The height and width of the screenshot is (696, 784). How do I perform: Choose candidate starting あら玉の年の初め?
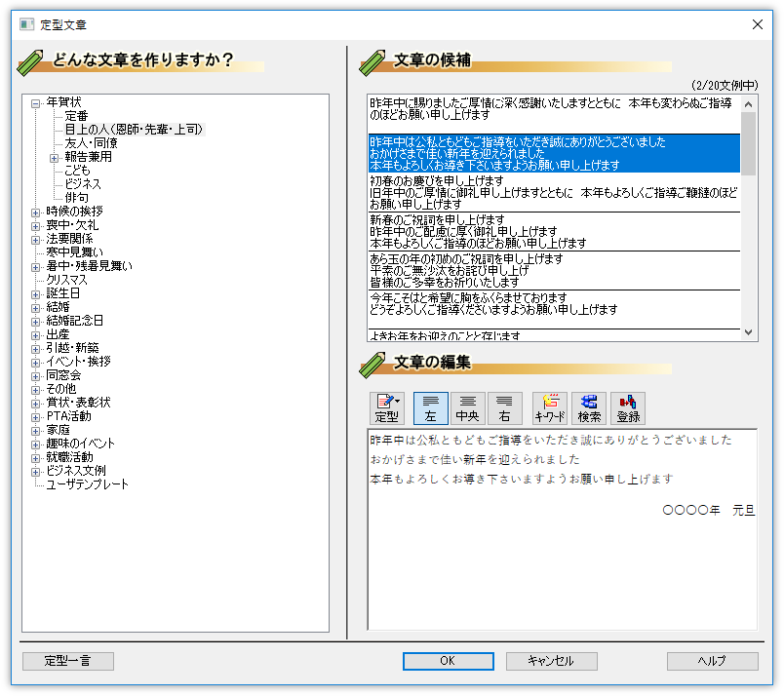[554, 270]
